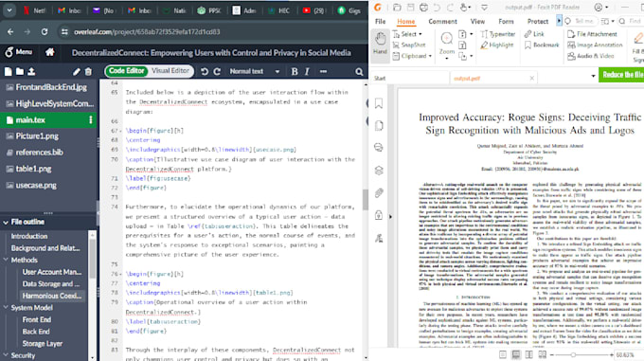Toggle bold formatting in Overleaf
The width and height of the screenshot is (644, 361).
[x=295, y=71]
